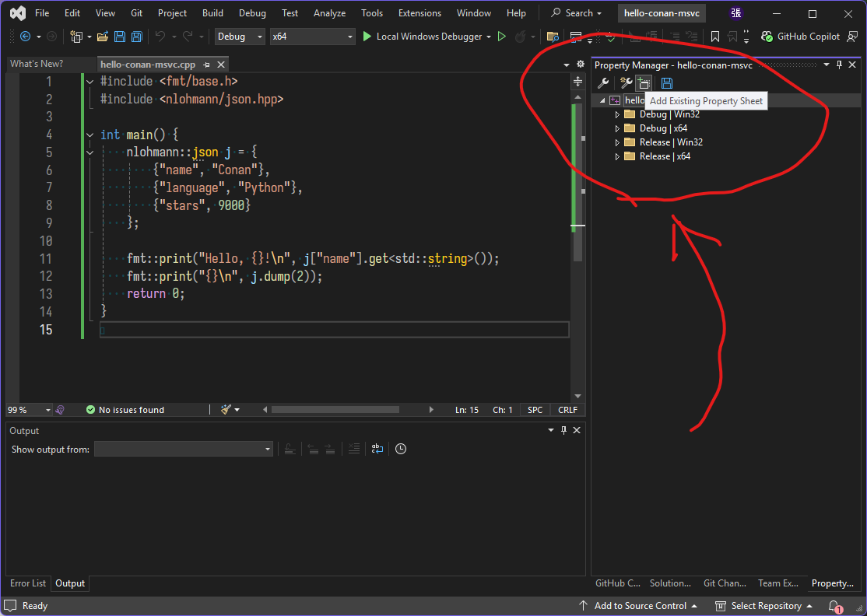Click Add to Source Control in status bar

(x=638, y=606)
